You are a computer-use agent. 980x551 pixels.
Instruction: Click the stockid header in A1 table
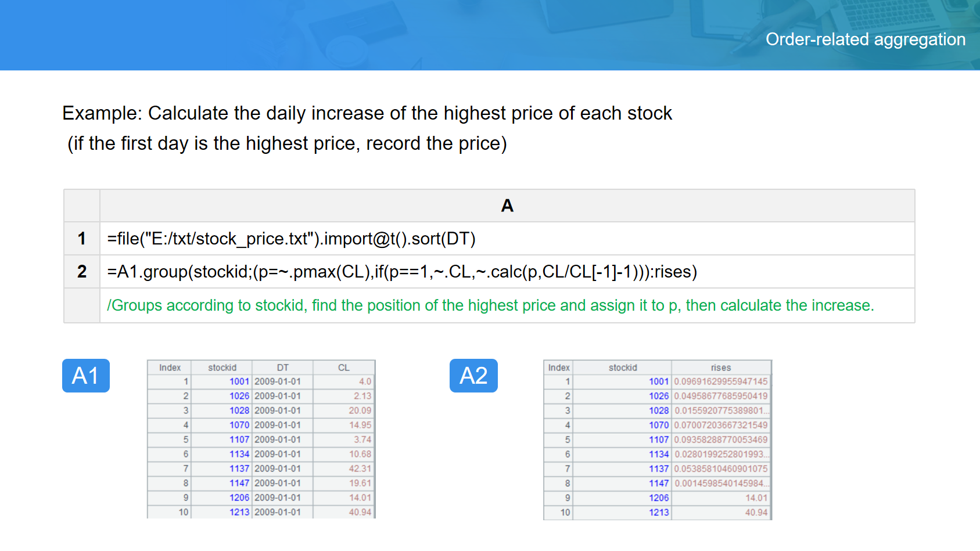222,368
